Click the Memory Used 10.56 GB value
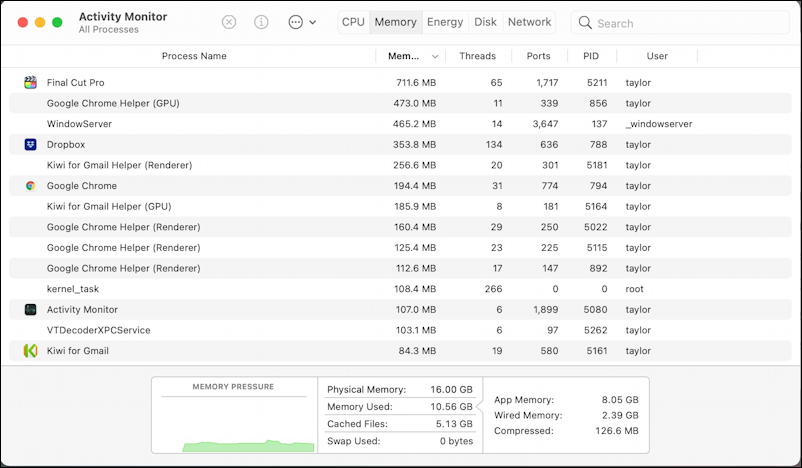 point(451,407)
